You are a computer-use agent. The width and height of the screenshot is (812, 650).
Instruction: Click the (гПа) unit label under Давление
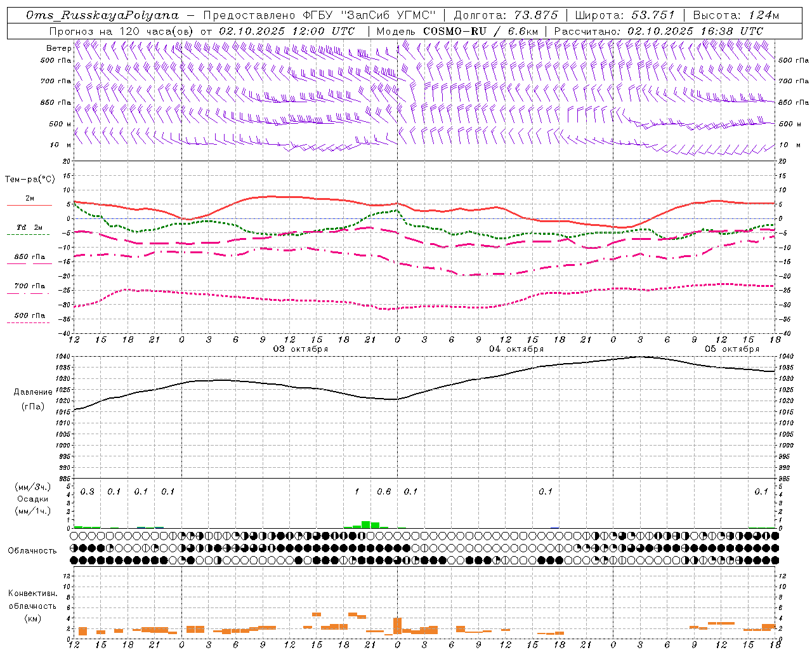point(33,406)
